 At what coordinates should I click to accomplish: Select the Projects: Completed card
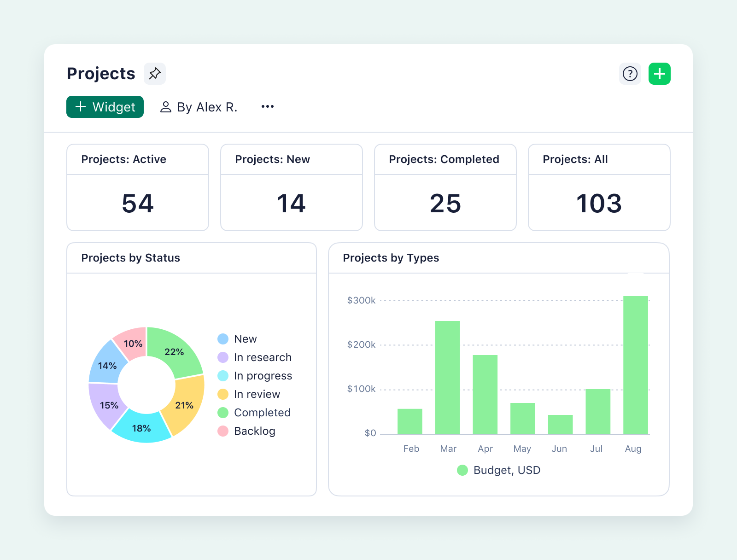pyautogui.click(x=445, y=187)
